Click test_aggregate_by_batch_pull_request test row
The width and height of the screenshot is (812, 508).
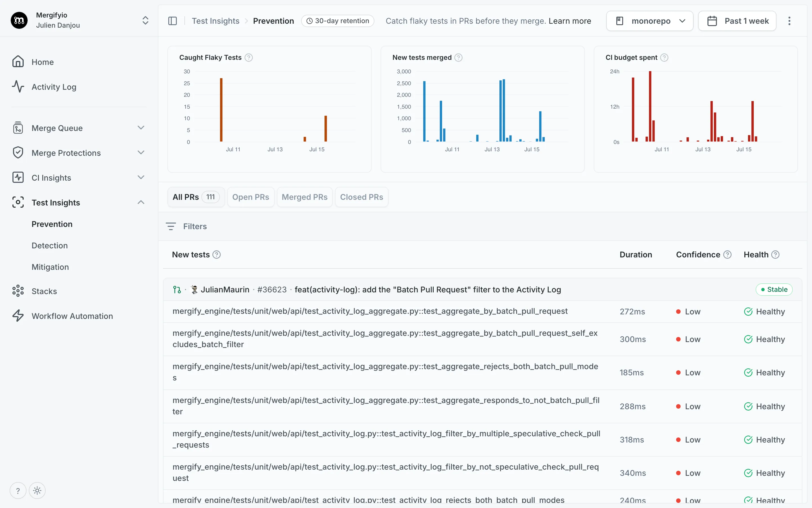pos(482,312)
